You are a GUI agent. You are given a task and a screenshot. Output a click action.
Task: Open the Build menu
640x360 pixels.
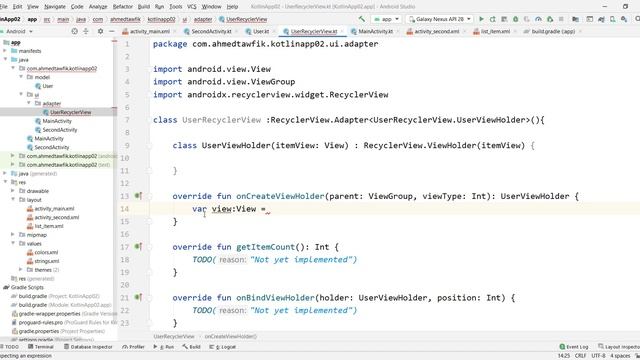(144, 7)
